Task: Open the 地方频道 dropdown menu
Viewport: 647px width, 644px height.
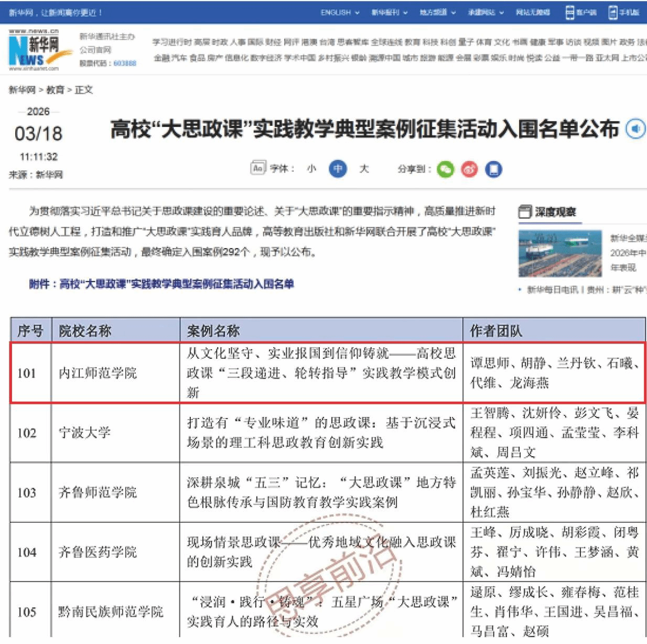Action: click(437, 12)
